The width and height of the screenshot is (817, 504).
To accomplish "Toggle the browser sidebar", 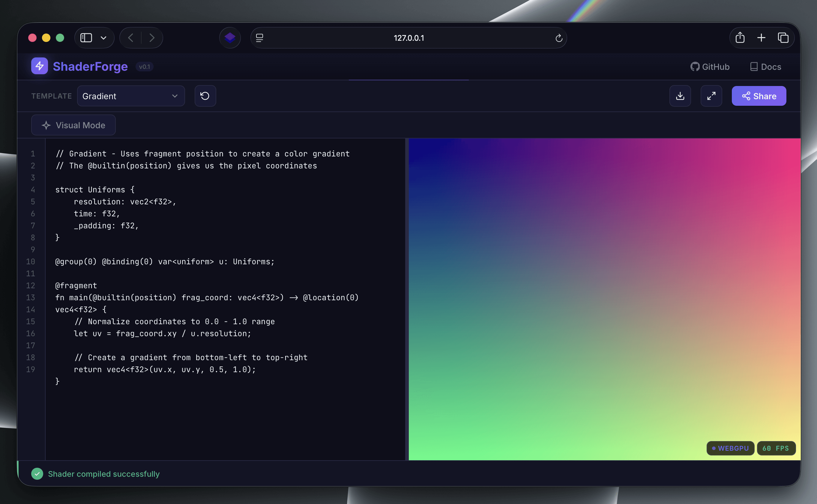I will [x=86, y=38].
